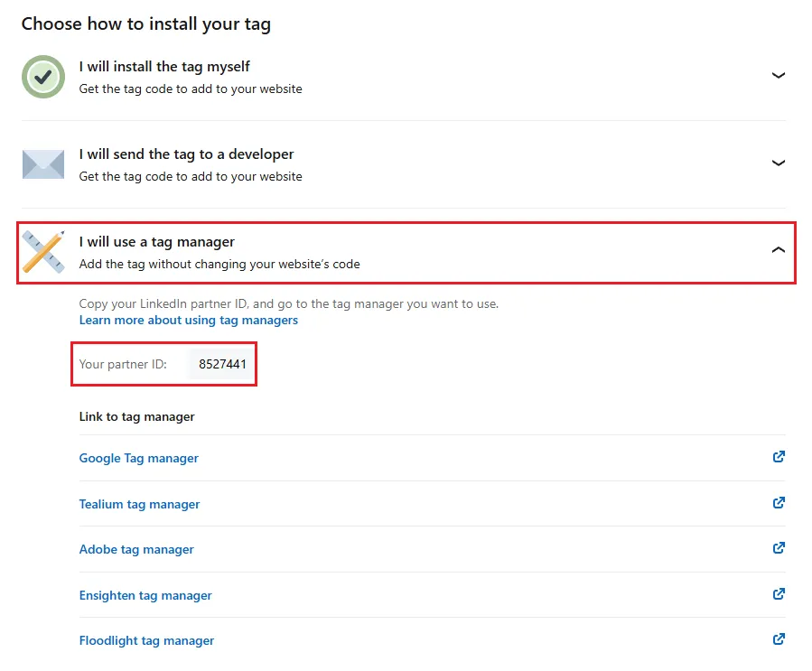Open the Ensighten tag manager link
The image size is (812, 671).
point(145,595)
